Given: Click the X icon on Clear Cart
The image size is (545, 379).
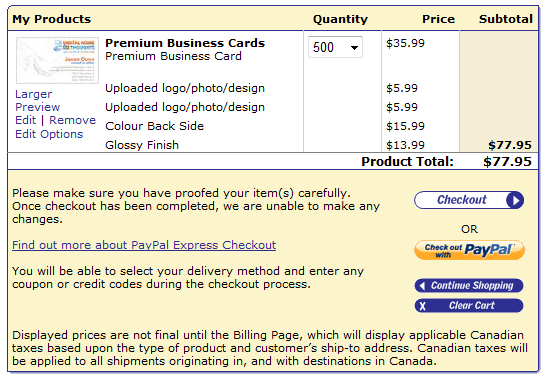Looking at the screenshot, I should pos(422,306).
